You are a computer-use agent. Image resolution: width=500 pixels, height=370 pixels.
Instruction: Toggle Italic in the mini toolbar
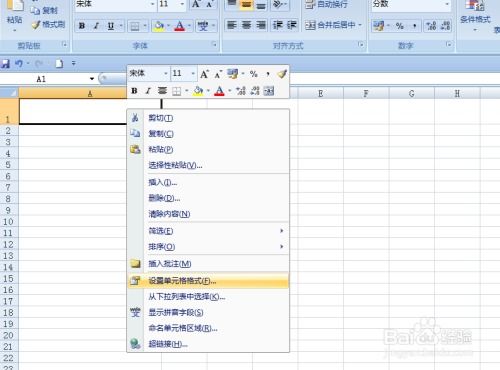pos(148,91)
